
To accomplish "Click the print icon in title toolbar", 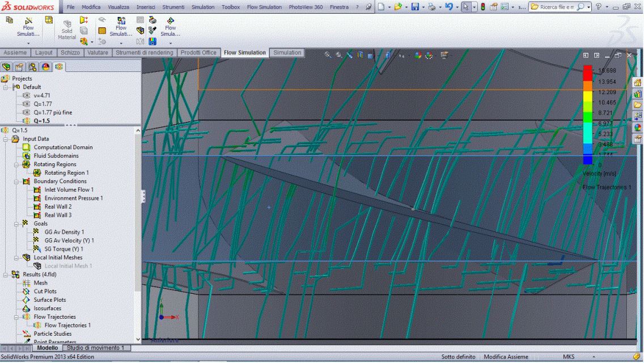I will pos(431,7).
